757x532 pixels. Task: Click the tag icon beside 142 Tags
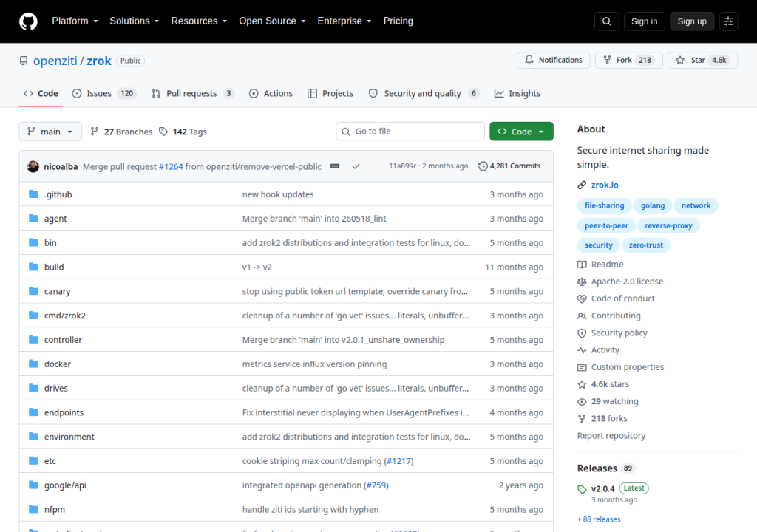pyautogui.click(x=163, y=132)
